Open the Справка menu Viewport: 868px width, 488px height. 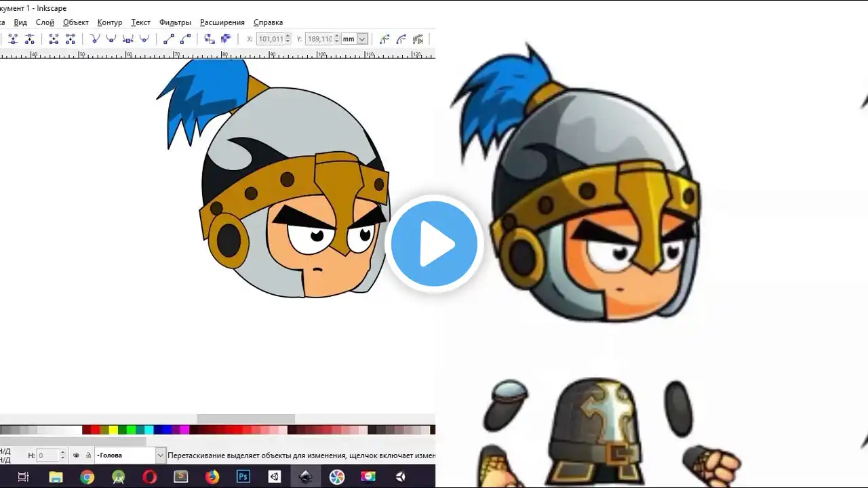point(268,22)
